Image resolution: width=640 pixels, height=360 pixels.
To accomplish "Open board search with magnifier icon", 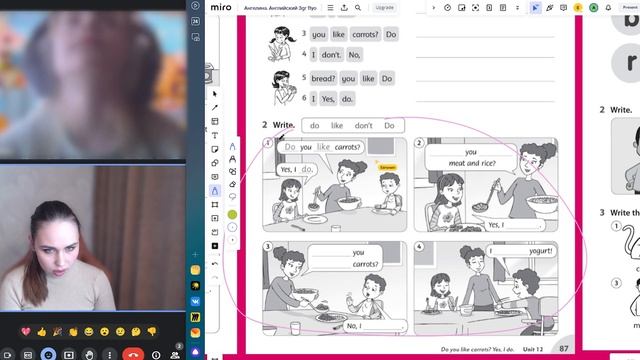I will tap(358, 7).
